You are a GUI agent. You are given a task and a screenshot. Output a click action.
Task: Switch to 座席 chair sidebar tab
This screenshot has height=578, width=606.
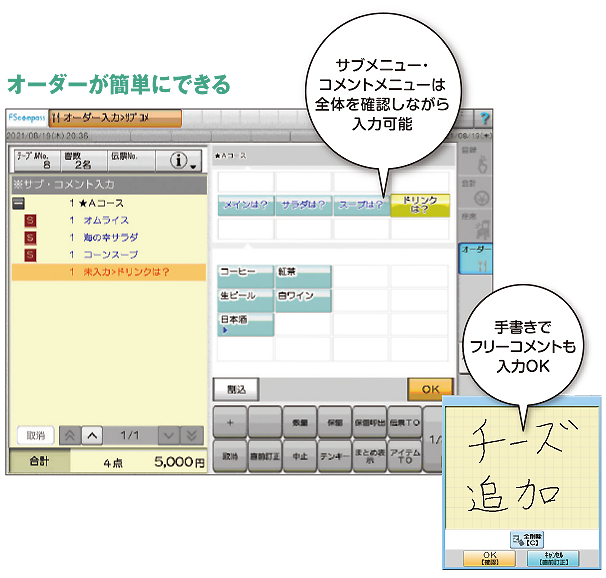[475, 226]
